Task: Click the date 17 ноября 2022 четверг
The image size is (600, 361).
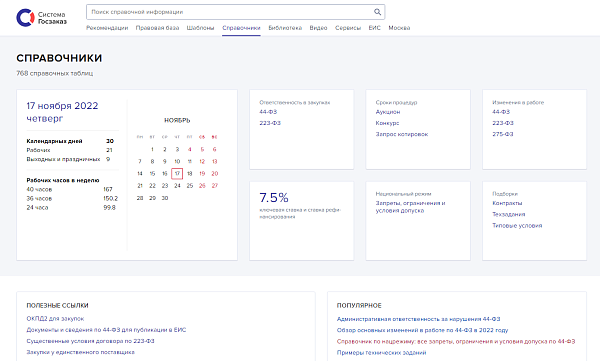Action: [x=62, y=112]
